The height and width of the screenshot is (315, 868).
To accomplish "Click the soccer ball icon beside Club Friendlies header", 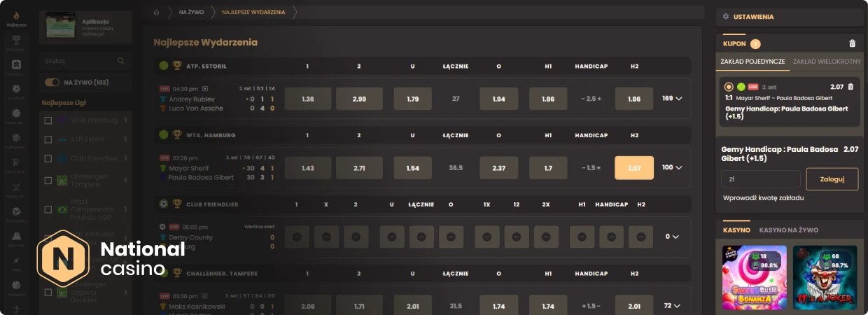I will pos(164,204).
